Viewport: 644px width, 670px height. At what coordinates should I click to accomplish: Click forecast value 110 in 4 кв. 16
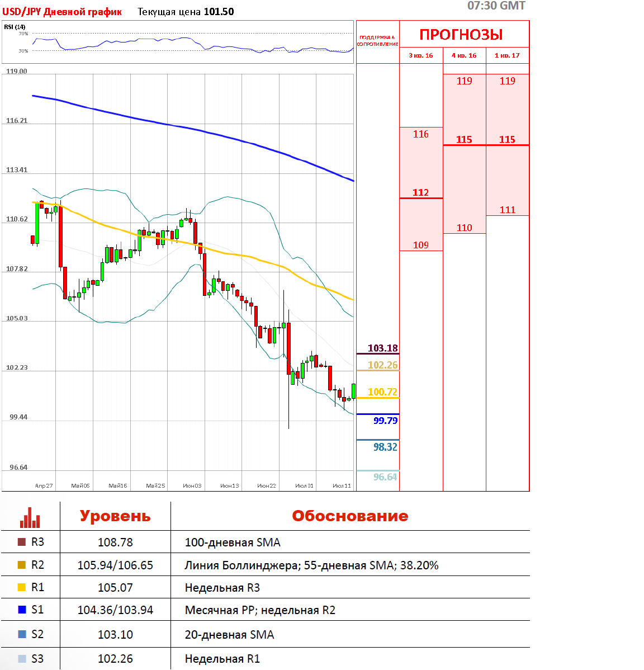click(x=464, y=228)
